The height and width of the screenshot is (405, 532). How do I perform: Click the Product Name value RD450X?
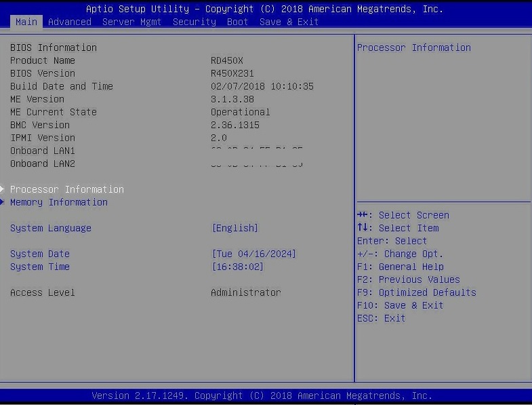pos(227,60)
